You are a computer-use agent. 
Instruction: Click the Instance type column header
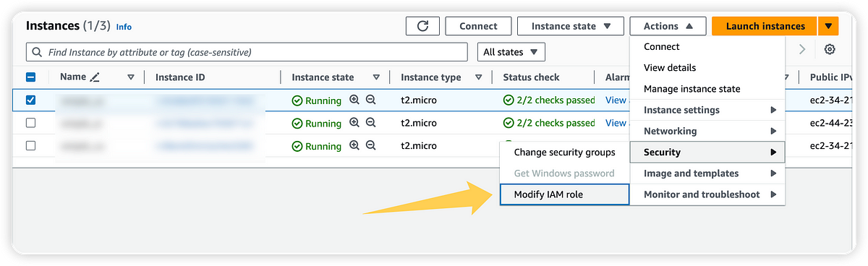[x=431, y=77]
